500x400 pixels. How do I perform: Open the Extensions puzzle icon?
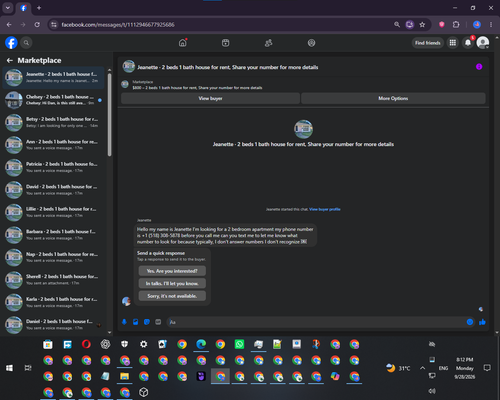click(x=456, y=25)
